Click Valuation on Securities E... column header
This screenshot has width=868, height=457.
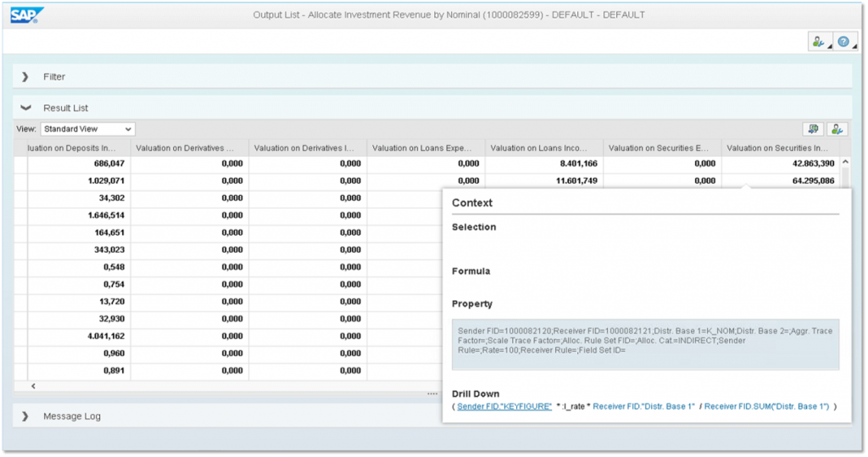[x=662, y=148]
